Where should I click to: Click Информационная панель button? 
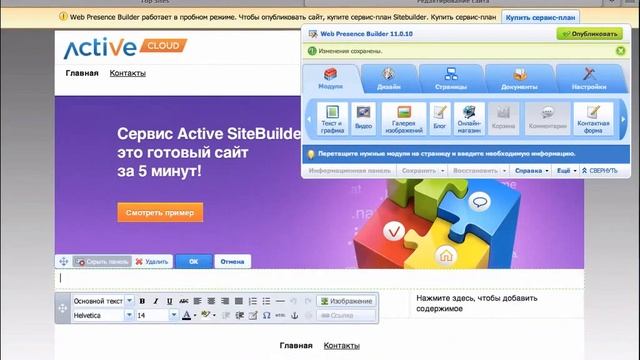pyautogui.click(x=349, y=171)
